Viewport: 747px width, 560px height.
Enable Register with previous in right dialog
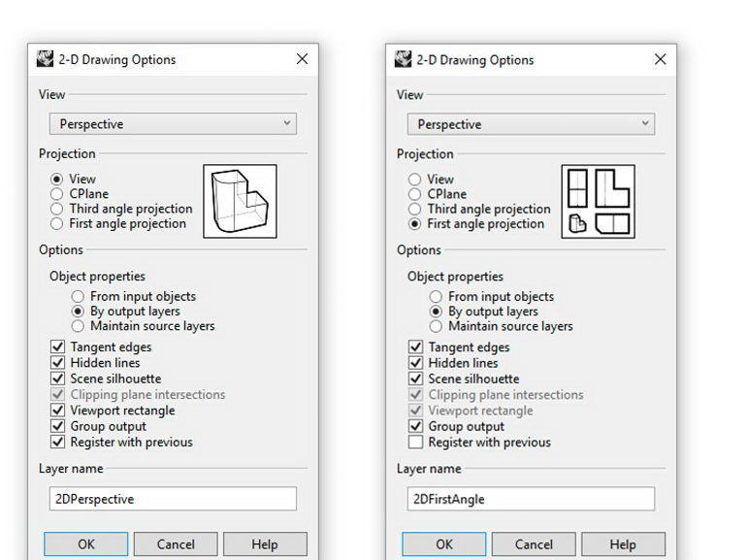(416, 443)
